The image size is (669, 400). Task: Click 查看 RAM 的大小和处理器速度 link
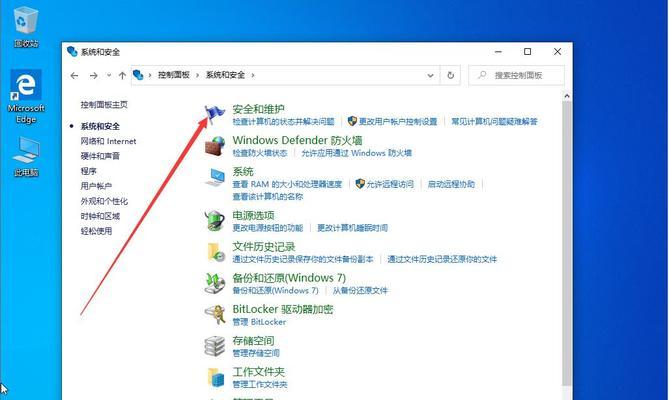pos(287,184)
